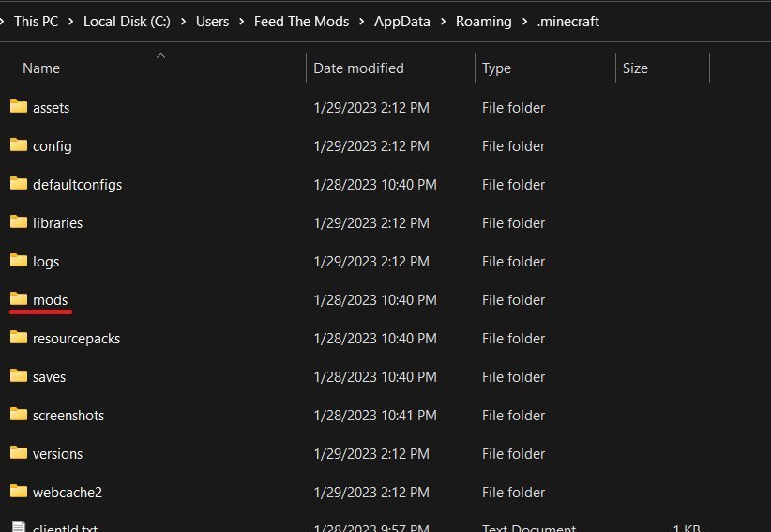Select the config folder icon

click(19, 144)
